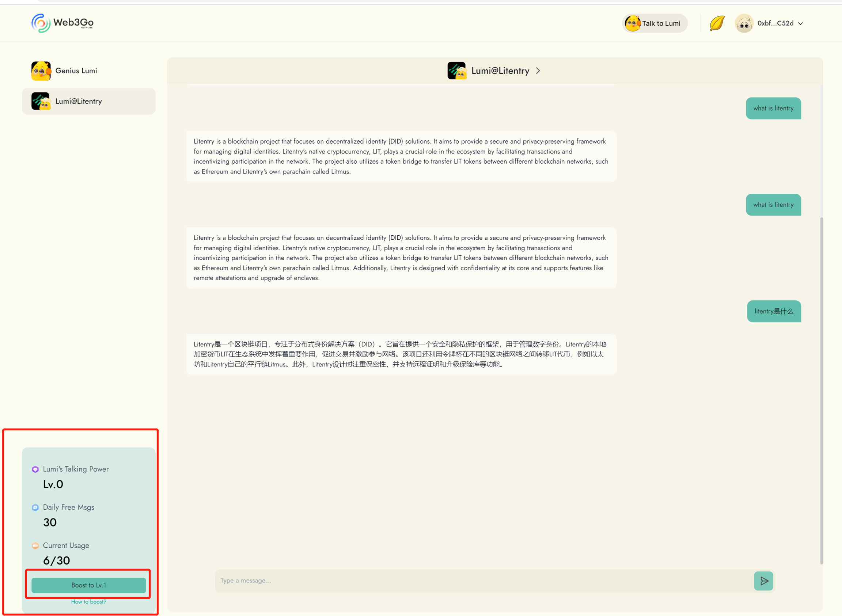Open the Genius Lumi chat
Screen dimensions: 842x616
(76, 71)
